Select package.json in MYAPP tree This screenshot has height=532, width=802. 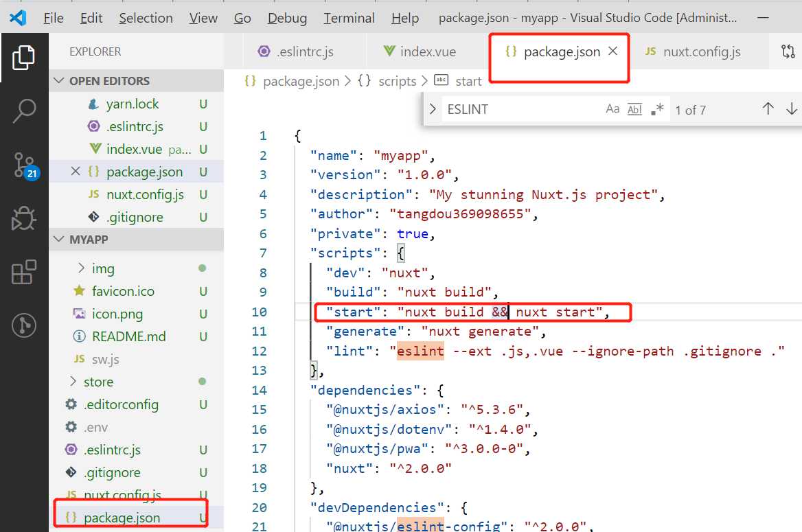(122, 518)
